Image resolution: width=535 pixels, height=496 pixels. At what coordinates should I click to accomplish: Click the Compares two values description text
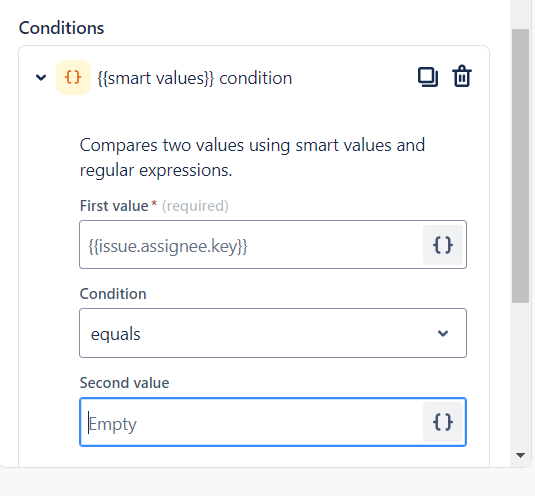(252, 157)
